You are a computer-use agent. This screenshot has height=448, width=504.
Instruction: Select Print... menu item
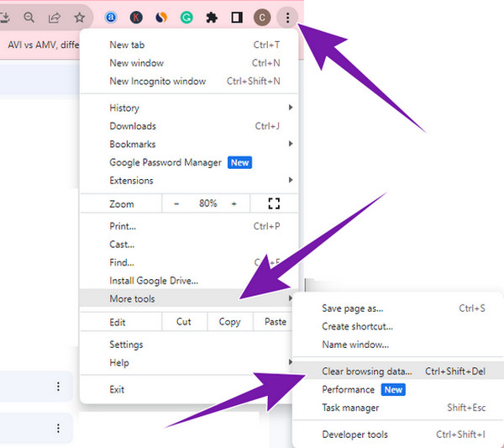[189, 226]
